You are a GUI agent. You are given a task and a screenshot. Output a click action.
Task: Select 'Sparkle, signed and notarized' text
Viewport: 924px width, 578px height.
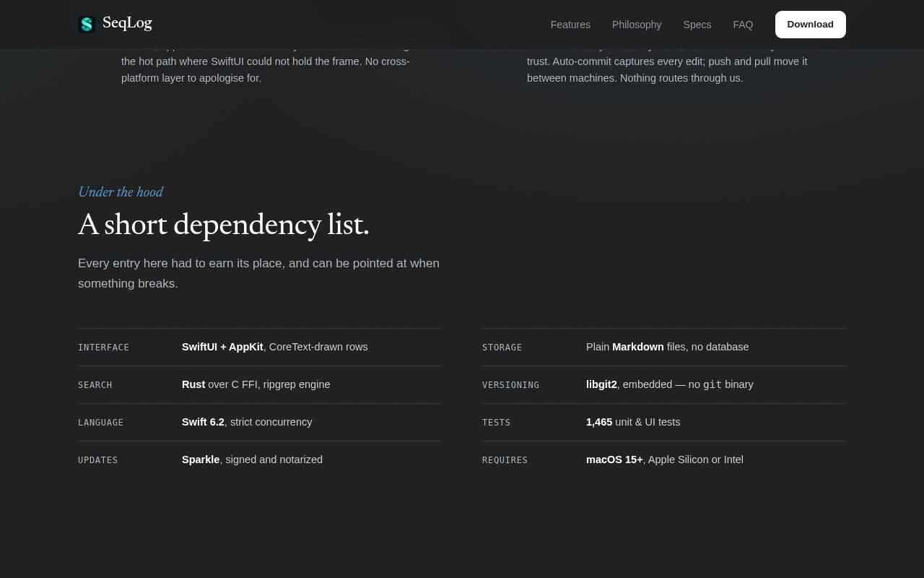click(252, 460)
